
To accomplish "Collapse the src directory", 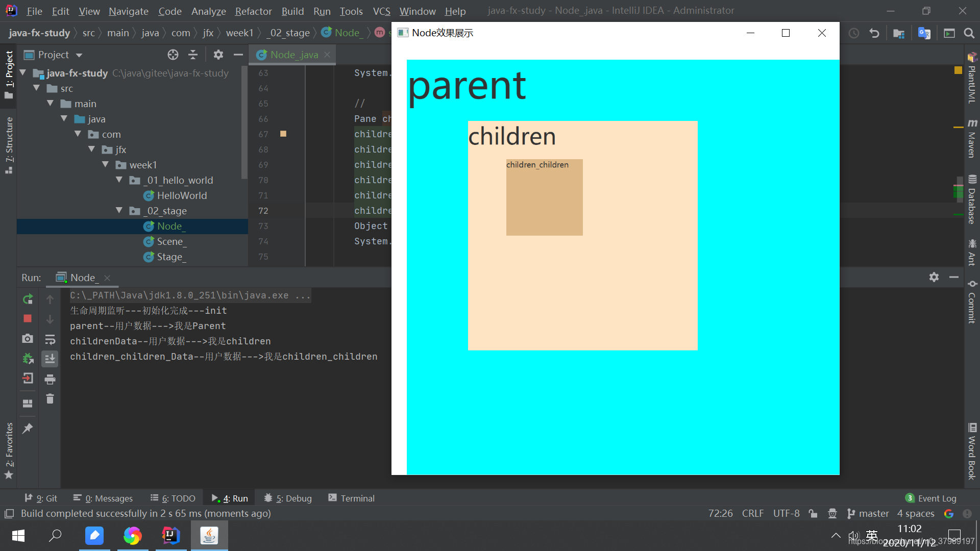I will tap(36, 88).
